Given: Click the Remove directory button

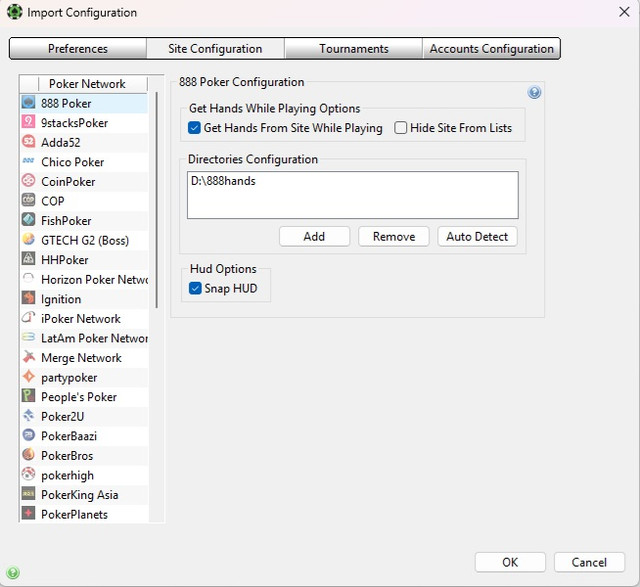Looking at the screenshot, I should pos(394,236).
